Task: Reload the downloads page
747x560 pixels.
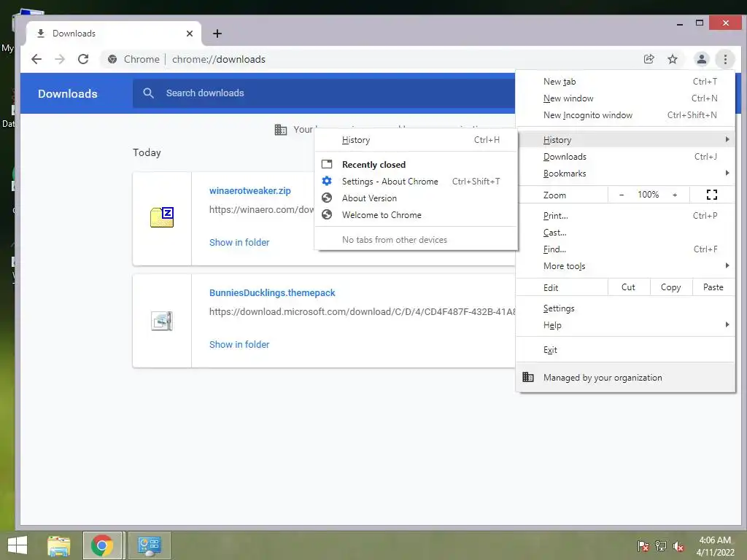Action: (83, 59)
